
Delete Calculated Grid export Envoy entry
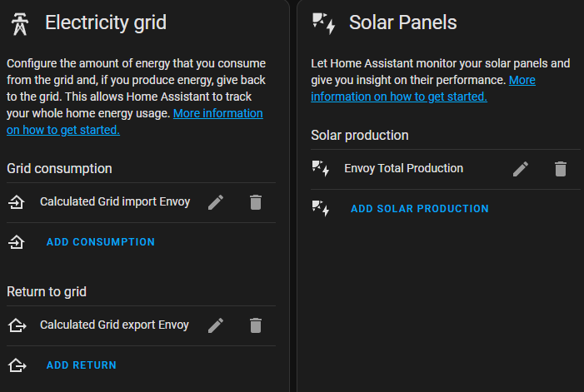(256, 325)
